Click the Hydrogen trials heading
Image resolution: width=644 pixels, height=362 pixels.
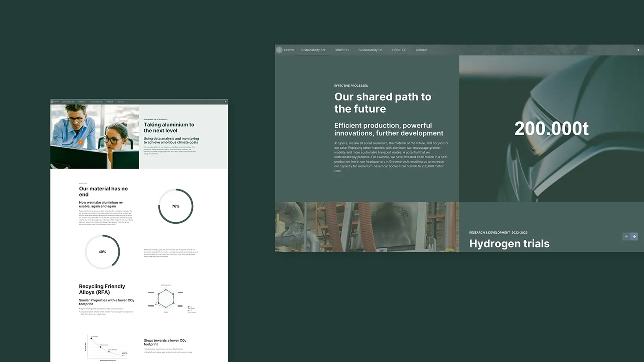[509, 244]
